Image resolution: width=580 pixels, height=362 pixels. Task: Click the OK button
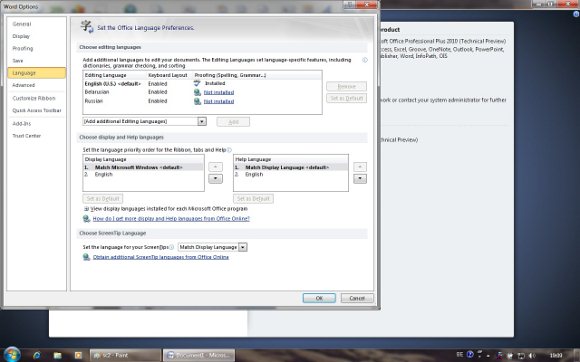(x=319, y=298)
